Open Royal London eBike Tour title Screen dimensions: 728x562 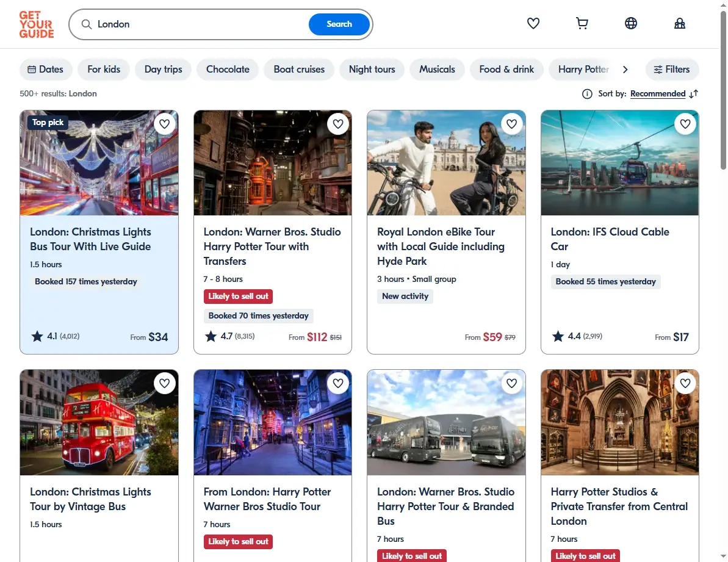click(x=441, y=247)
